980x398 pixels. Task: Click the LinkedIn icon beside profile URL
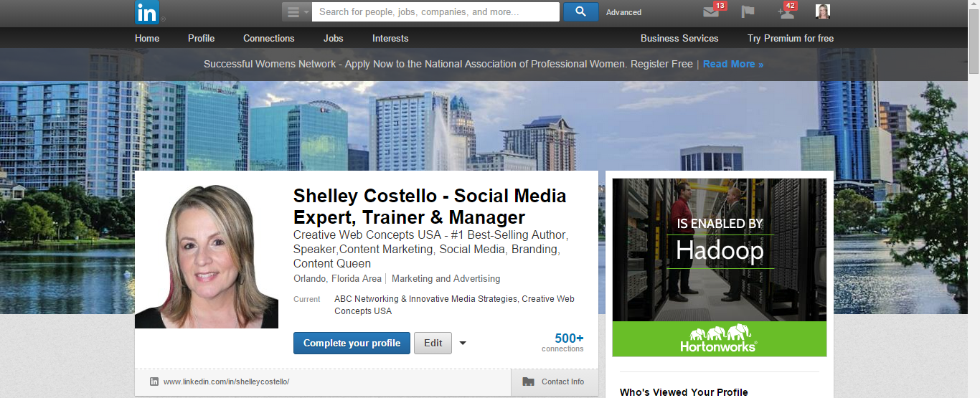154,382
